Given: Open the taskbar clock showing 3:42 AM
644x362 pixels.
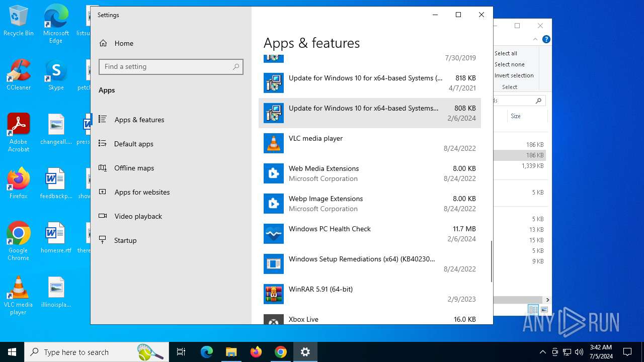Looking at the screenshot, I should [x=601, y=352].
